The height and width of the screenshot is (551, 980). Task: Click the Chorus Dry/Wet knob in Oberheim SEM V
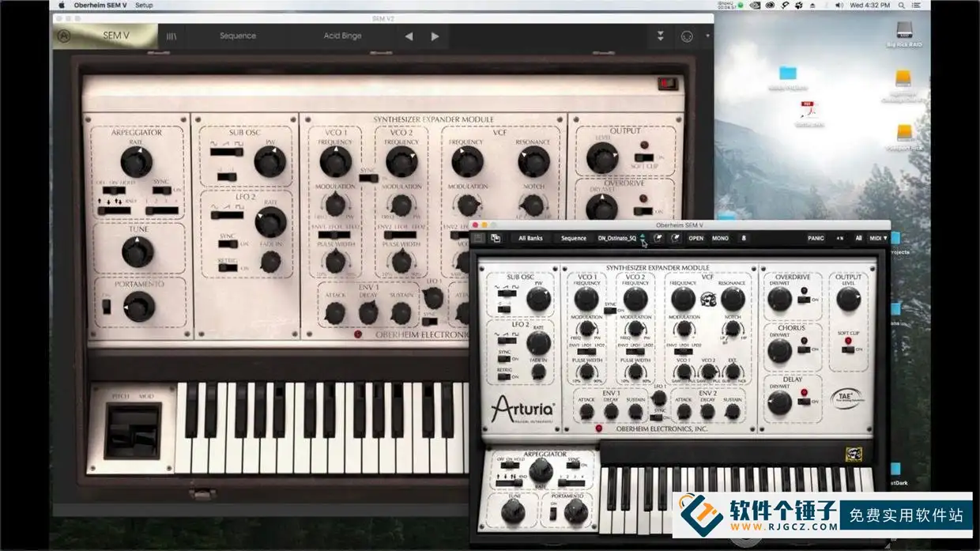[x=779, y=350]
